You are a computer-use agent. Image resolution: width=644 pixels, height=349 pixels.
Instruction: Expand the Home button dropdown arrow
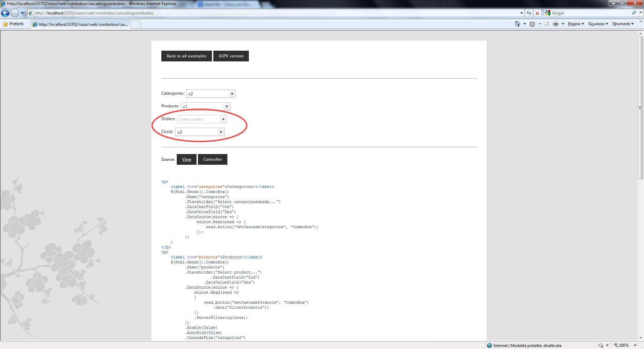(x=525, y=24)
